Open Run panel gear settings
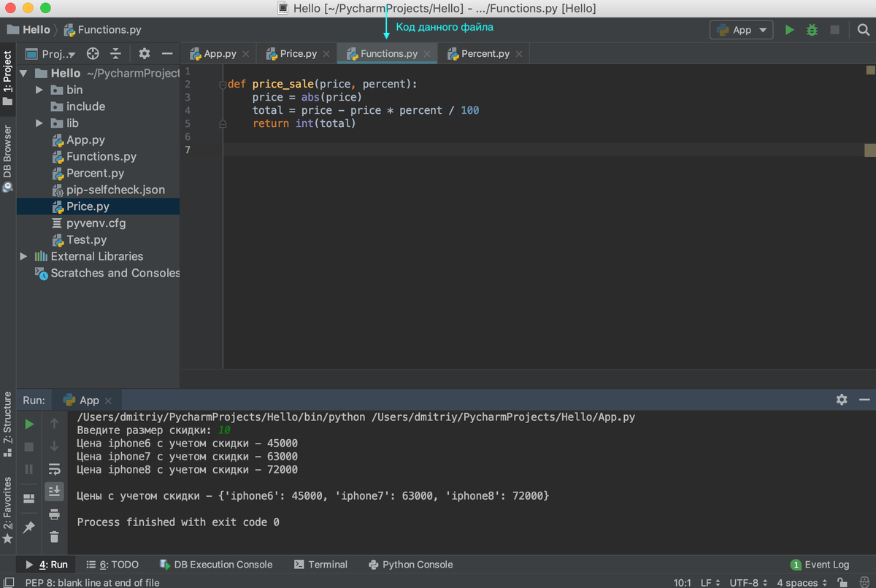Viewport: 876px width, 588px height. click(x=842, y=400)
